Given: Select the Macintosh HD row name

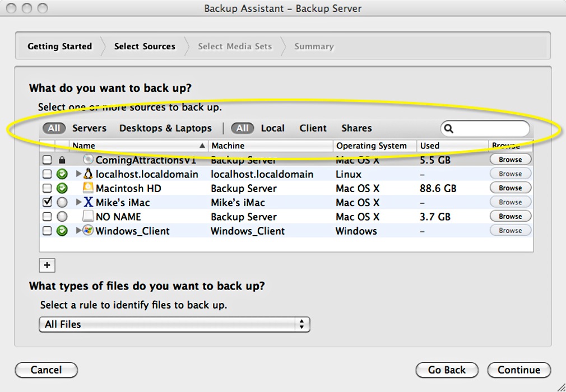Looking at the screenshot, I should [128, 188].
